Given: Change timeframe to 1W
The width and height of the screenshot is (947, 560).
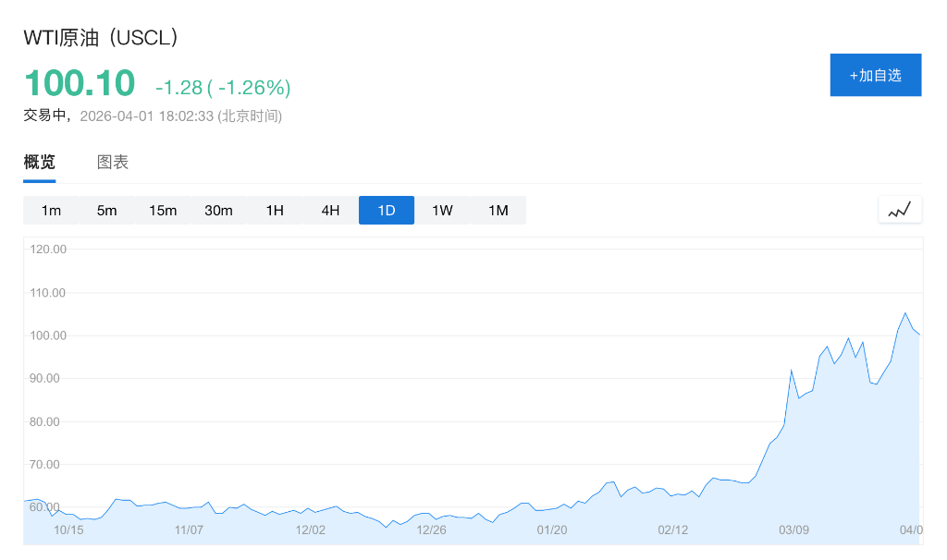Looking at the screenshot, I should (442, 211).
